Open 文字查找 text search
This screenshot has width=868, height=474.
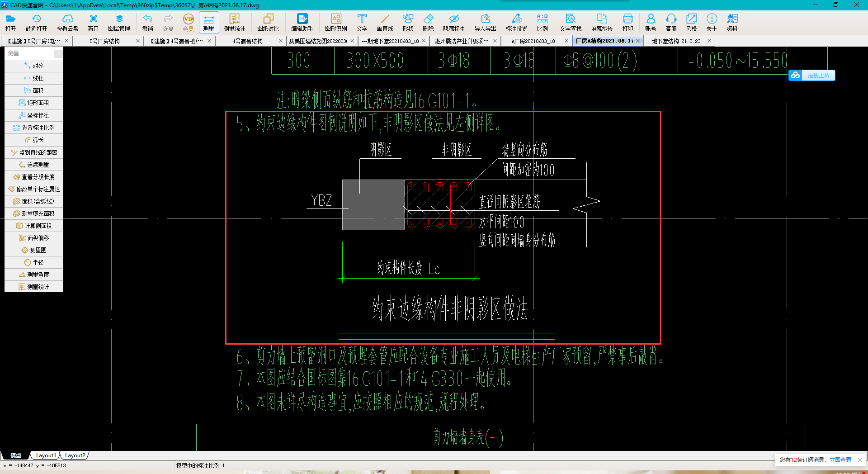pos(571,22)
